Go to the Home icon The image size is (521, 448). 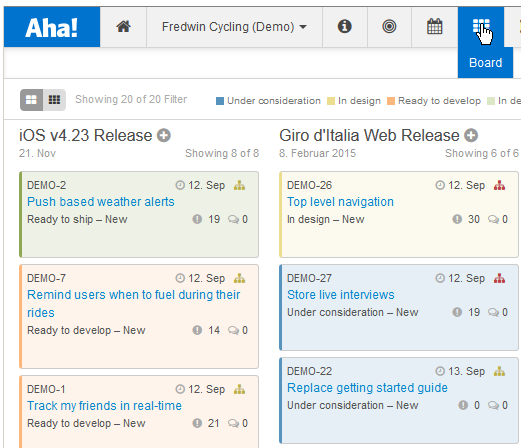pos(123,27)
